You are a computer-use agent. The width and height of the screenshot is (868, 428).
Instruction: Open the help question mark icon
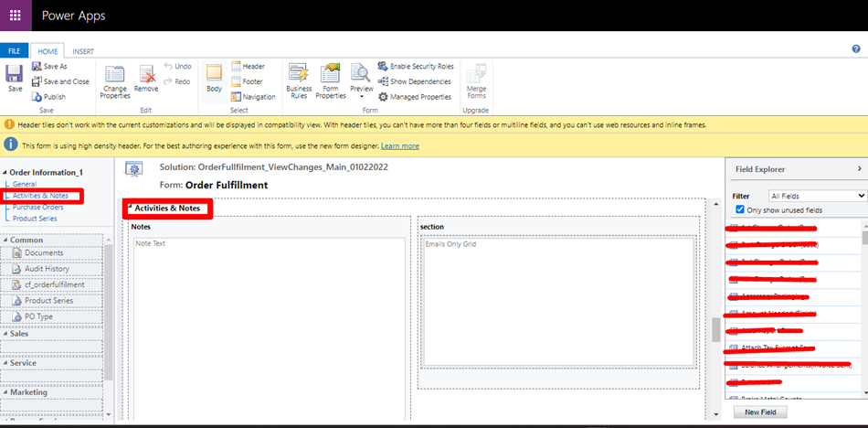click(856, 48)
